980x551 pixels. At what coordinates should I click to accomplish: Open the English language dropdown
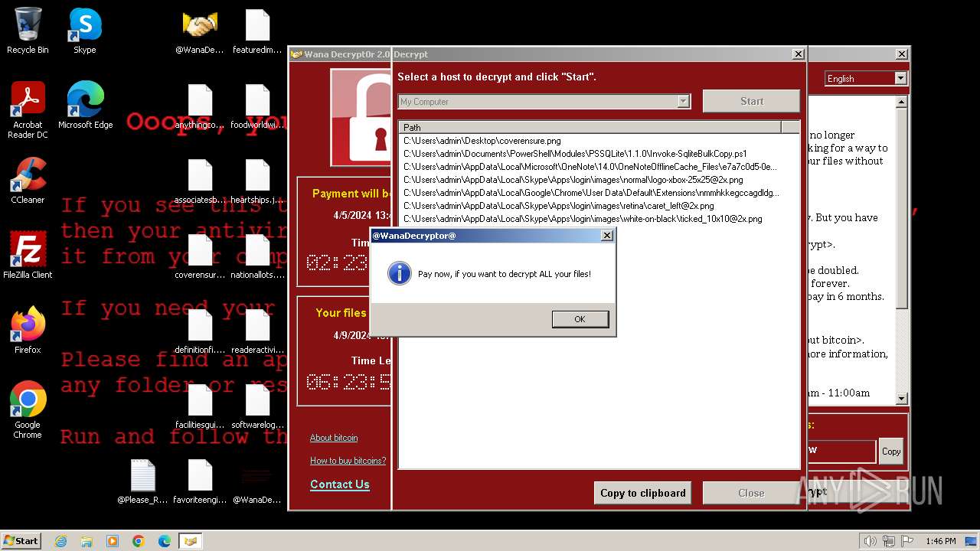900,78
